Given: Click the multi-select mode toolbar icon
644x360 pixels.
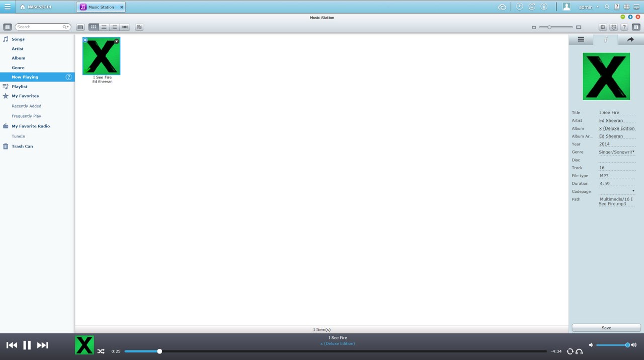Looking at the screenshot, I should (139, 27).
